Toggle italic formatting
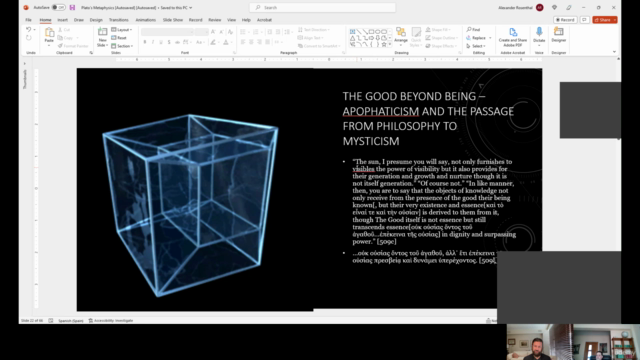 pos(153,42)
